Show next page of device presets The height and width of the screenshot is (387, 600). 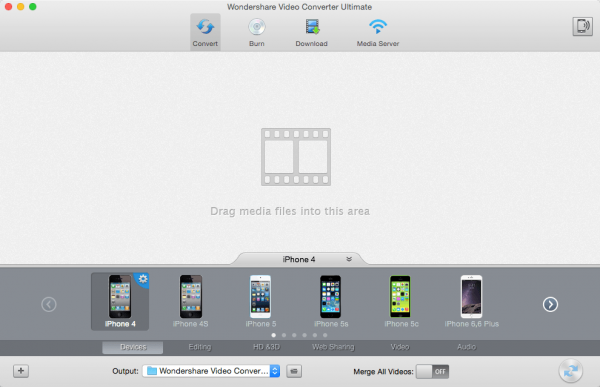tap(550, 304)
